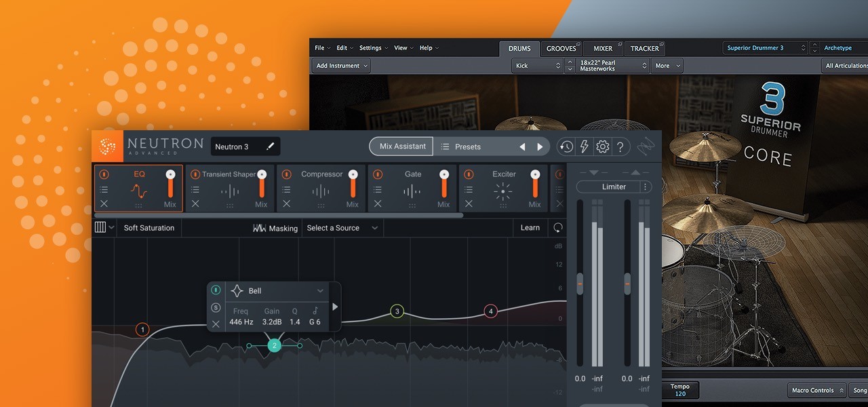Viewport: 868px width, 407px height.
Task: Toggle EQ band 2 power button
Action: click(216, 290)
